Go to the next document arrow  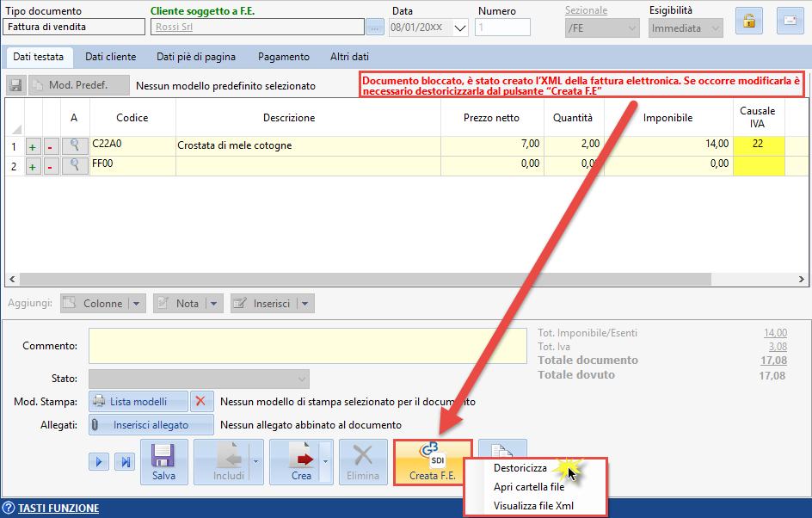(x=99, y=461)
